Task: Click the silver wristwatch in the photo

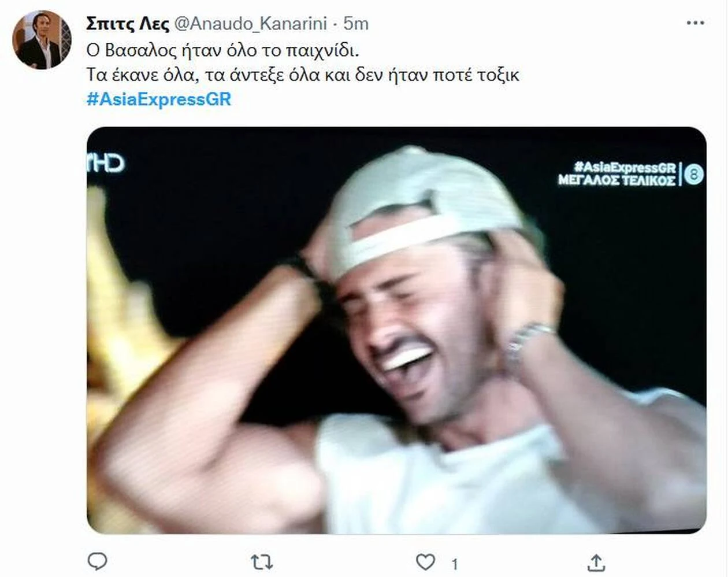Action: pos(528,343)
